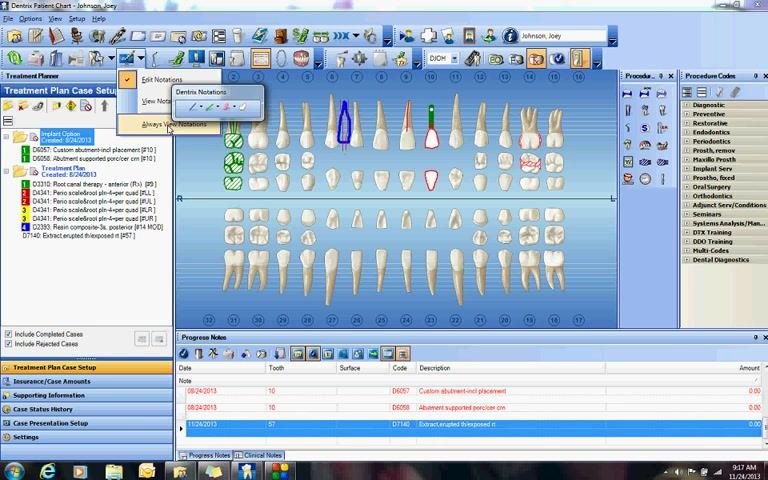Expand the Endodontics procedure category

(x=686, y=132)
